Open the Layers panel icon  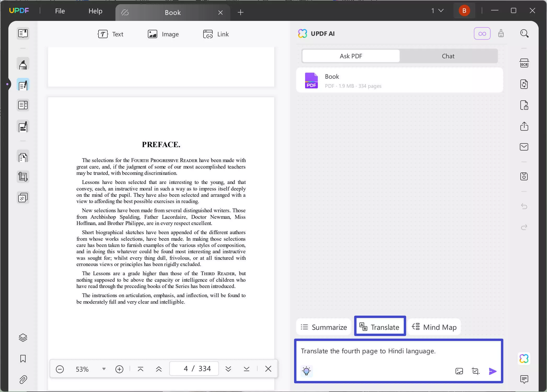point(23,338)
